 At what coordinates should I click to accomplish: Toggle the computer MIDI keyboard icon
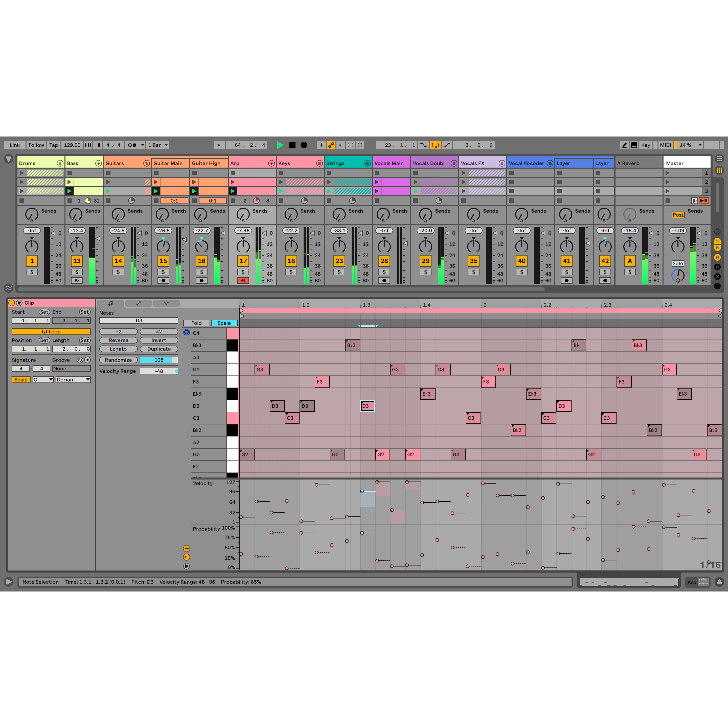pos(634,145)
